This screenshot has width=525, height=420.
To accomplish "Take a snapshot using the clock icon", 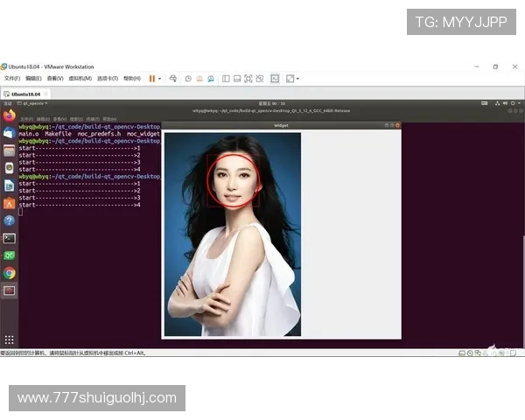I will click(188, 79).
